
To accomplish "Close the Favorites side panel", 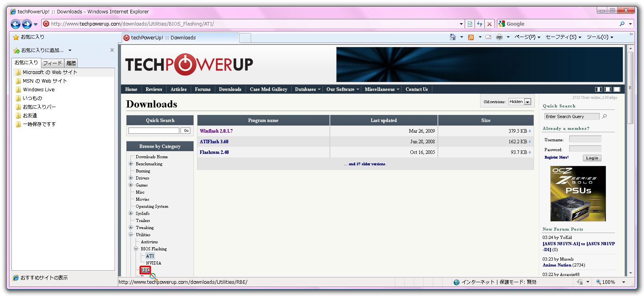I will tap(112, 50).
